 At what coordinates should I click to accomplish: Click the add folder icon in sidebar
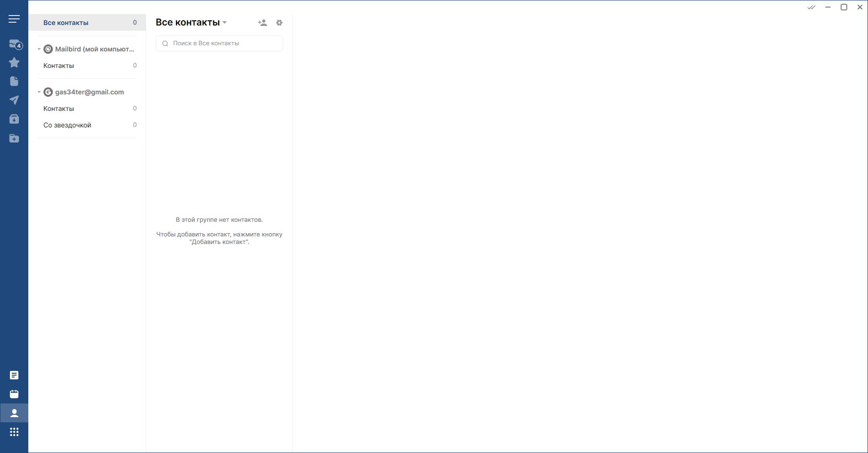[14, 138]
